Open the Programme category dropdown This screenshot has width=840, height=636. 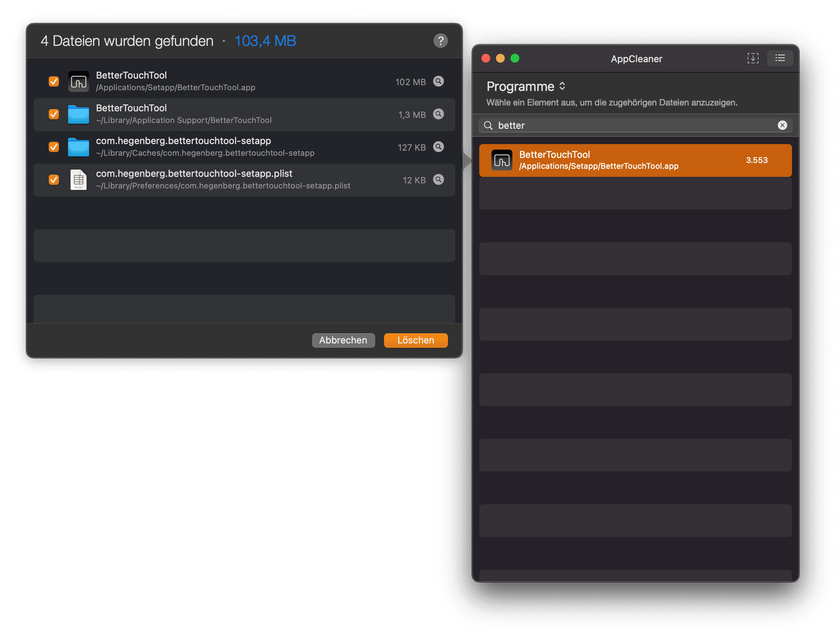526,86
